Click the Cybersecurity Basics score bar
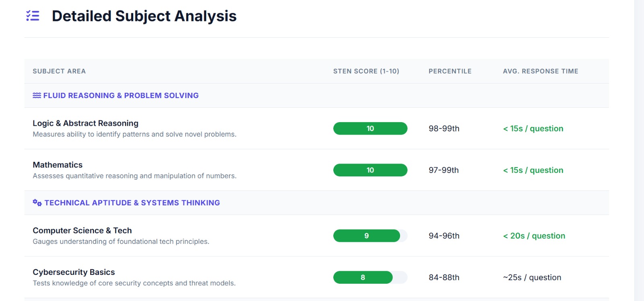This screenshot has width=644, height=301. pyautogui.click(x=363, y=278)
